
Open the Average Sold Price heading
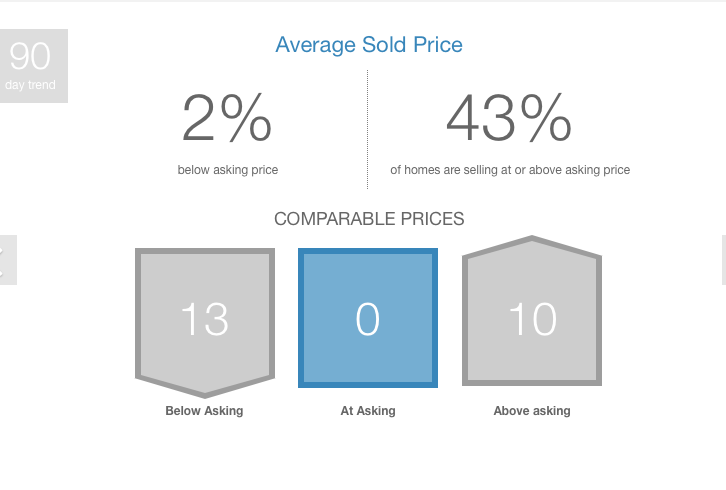pyautogui.click(x=369, y=45)
